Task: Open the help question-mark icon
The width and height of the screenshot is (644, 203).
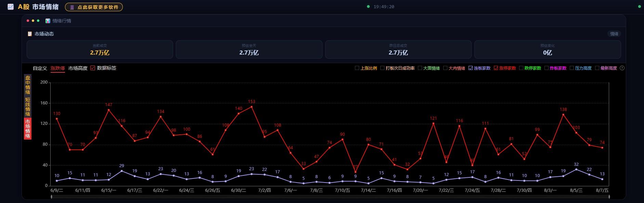Action: pos(622,68)
